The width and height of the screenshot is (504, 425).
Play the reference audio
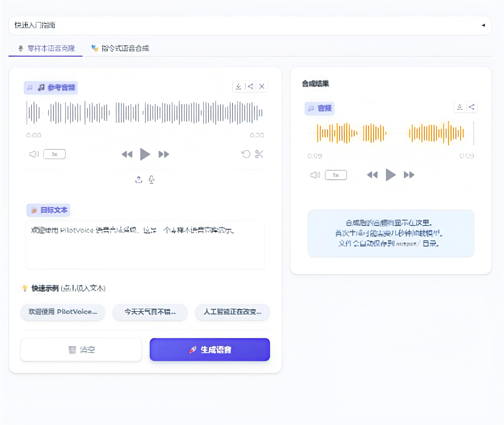(145, 154)
